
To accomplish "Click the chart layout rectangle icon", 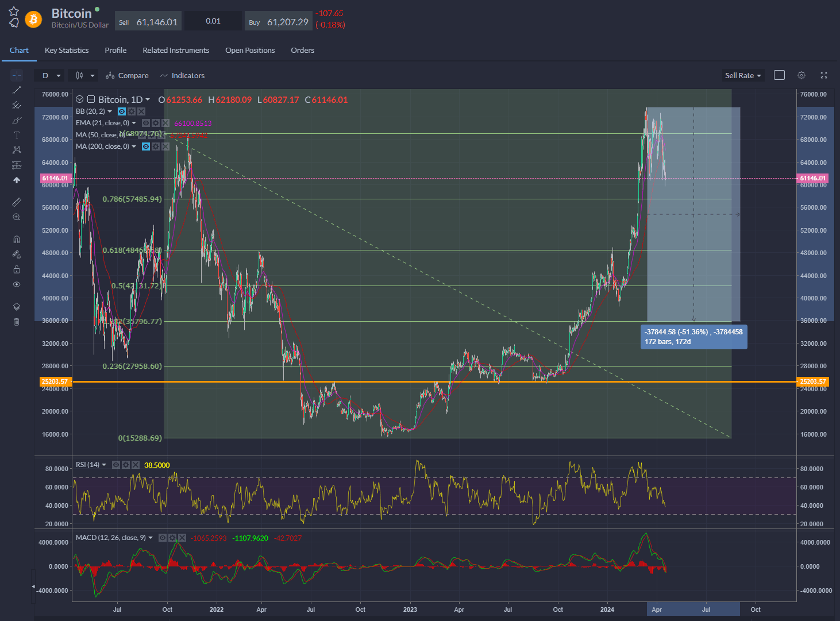I will pyautogui.click(x=780, y=75).
